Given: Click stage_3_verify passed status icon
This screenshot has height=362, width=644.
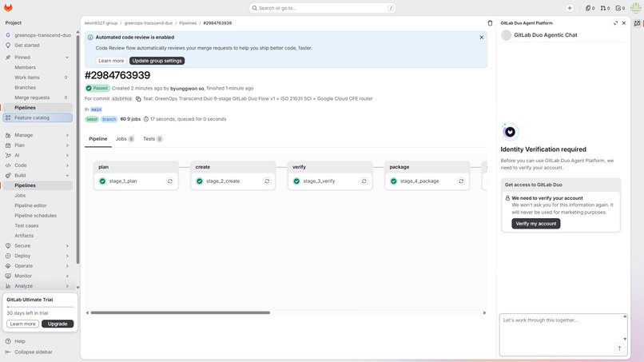Looking at the screenshot, I should tap(296, 181).
